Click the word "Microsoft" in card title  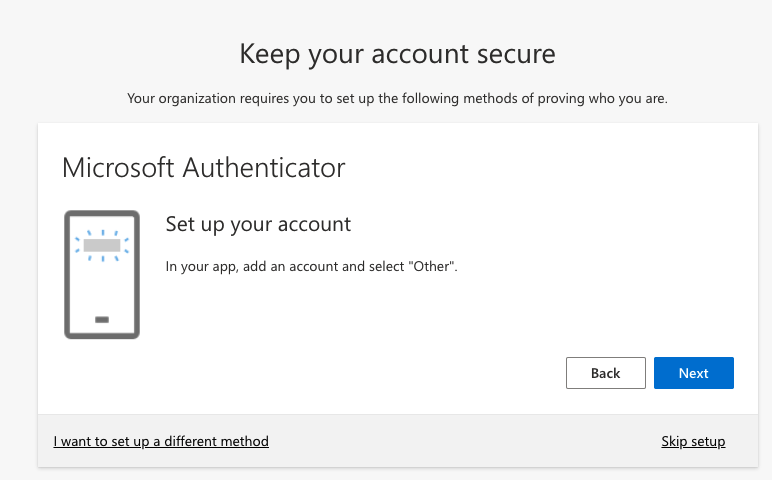pos(117,167)
